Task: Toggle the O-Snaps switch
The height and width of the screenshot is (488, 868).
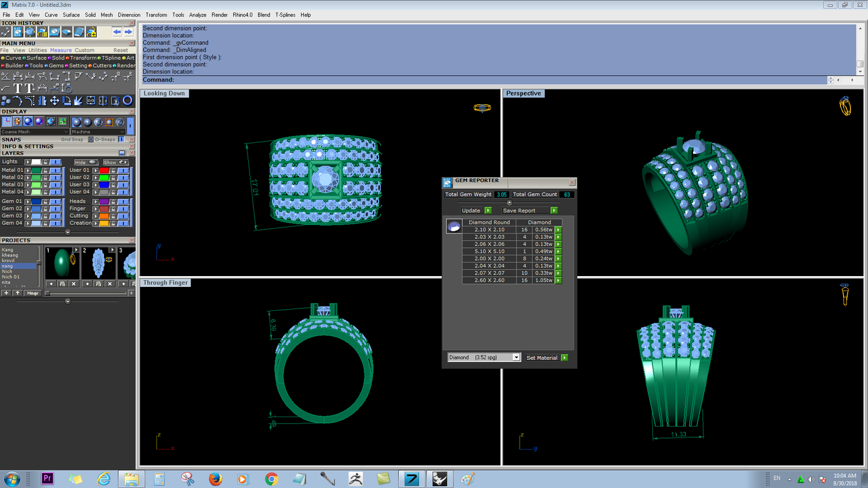Action: (121, 139)
